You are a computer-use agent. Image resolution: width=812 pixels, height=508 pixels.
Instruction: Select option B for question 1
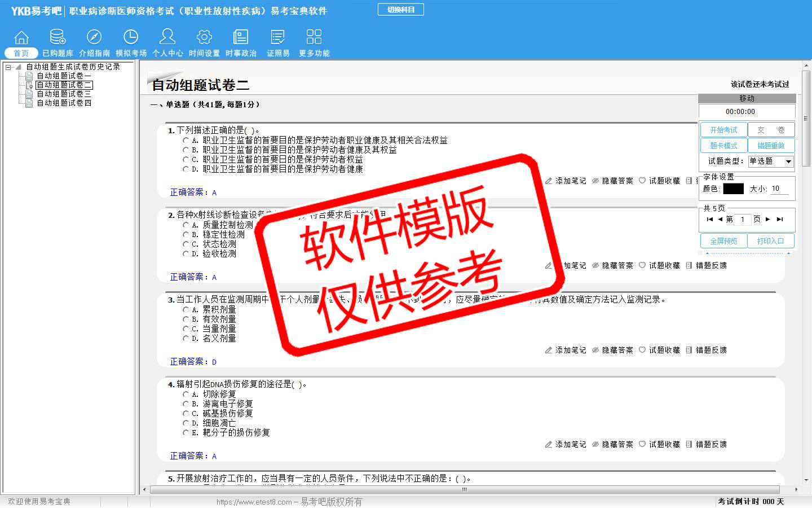[x=186, y=150]
